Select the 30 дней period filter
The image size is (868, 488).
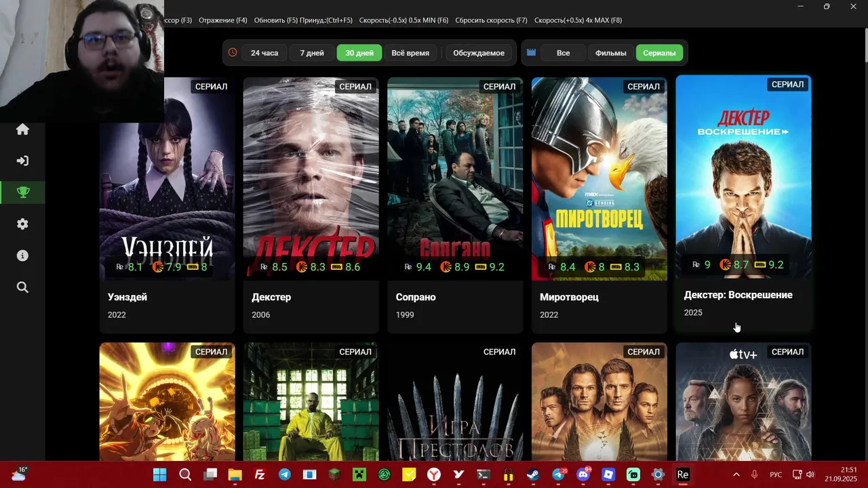click(359, 53)
